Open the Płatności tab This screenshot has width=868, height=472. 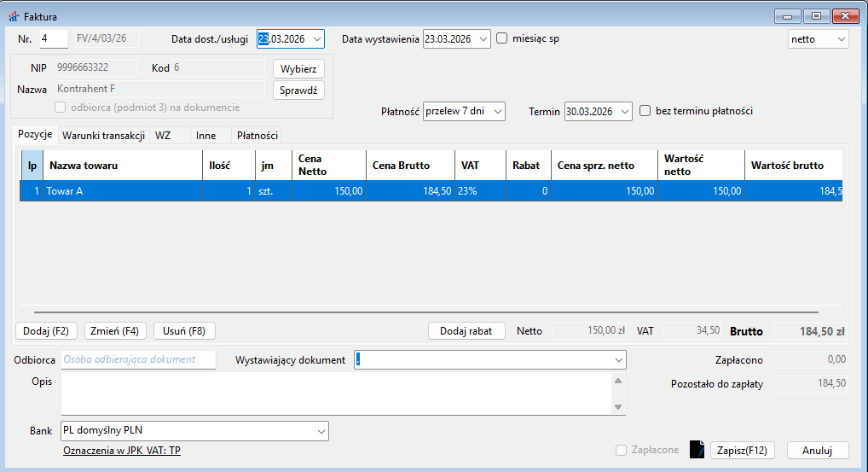pyautogui.click(x=257, y=136)
